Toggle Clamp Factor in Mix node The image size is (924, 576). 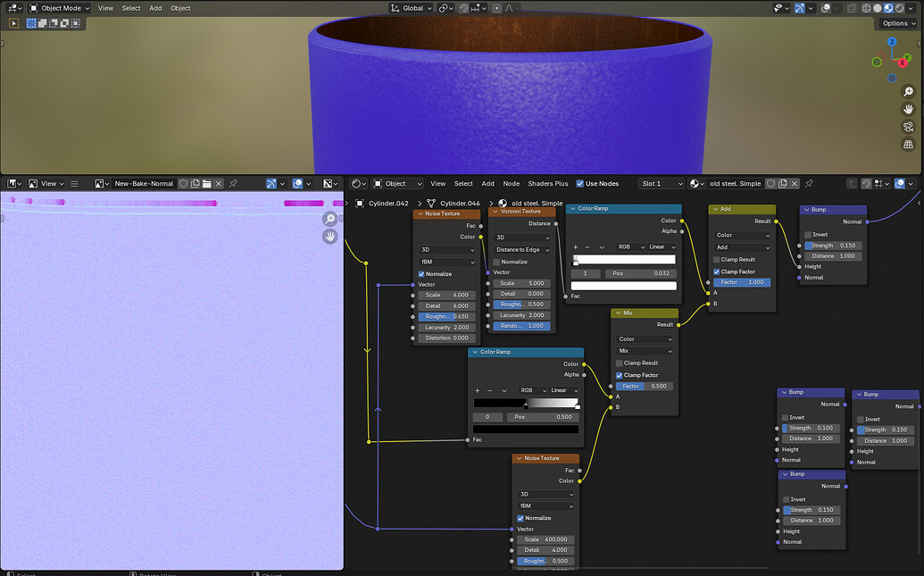tap(620, 375)
